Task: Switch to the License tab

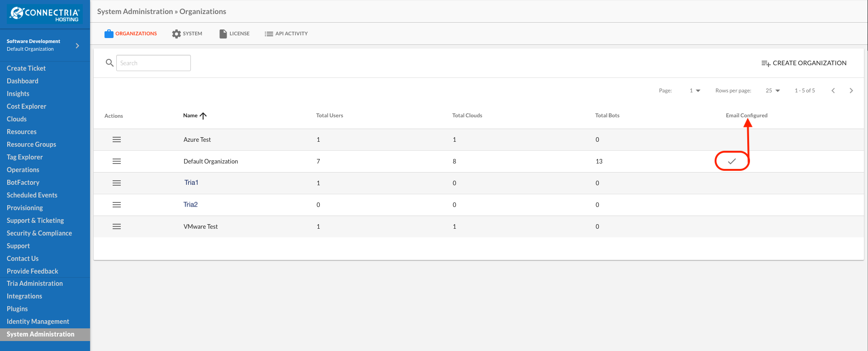Action: pos(234,34)
